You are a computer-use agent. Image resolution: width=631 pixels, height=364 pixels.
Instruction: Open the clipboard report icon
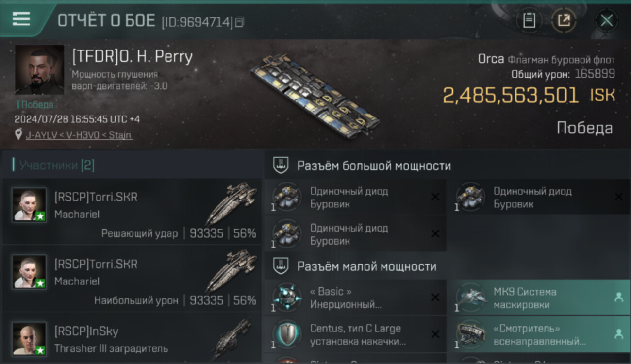click(x=529, y=20)
